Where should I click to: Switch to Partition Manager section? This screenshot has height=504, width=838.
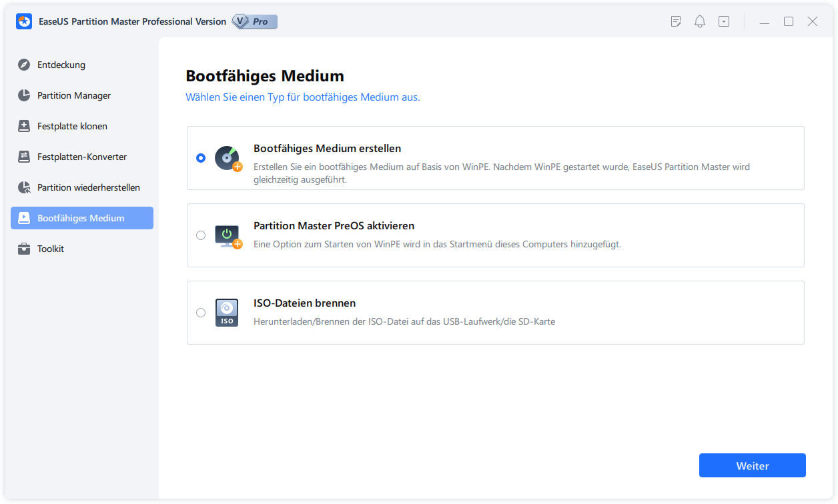click(x=73, y=95)
